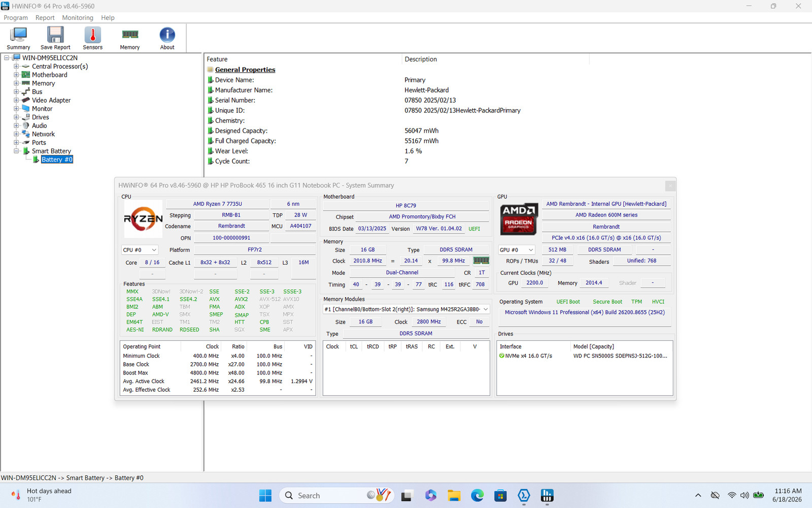Click the "WD PC SN5000S" drive model entry
This screenshot has height=508, width=812.
coord(620,356)
